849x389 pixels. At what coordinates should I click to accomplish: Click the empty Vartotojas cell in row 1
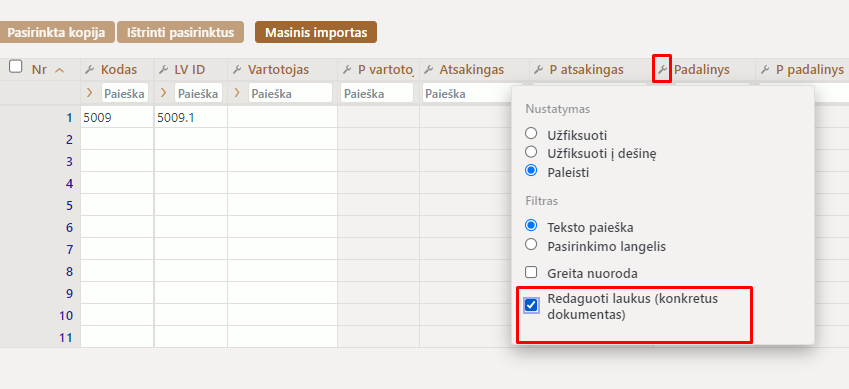[282, 117]
